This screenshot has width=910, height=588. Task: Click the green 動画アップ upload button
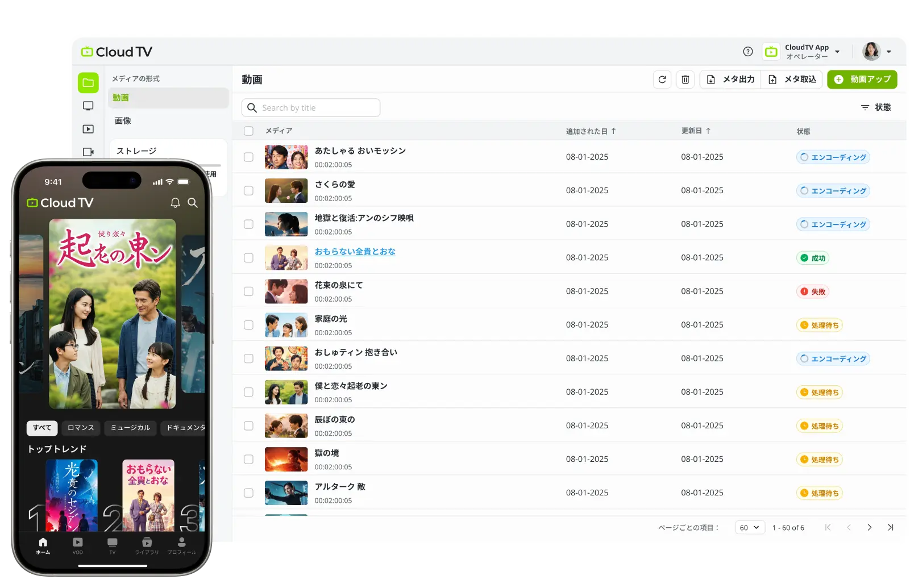click(x=862, y=80)
